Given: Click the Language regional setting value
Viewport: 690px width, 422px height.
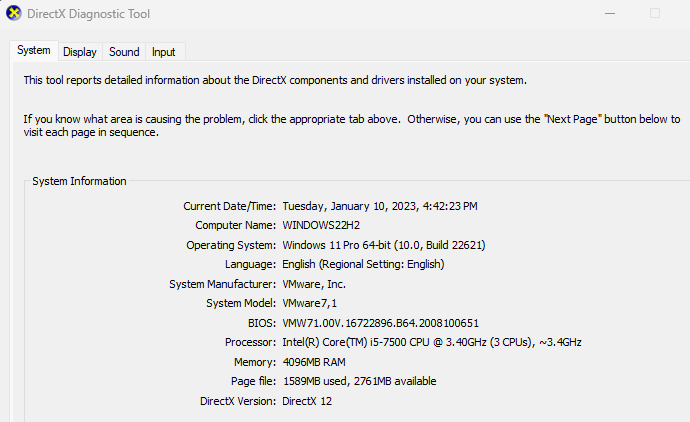Looking at the screenshot, I should (x=363, y=264).
